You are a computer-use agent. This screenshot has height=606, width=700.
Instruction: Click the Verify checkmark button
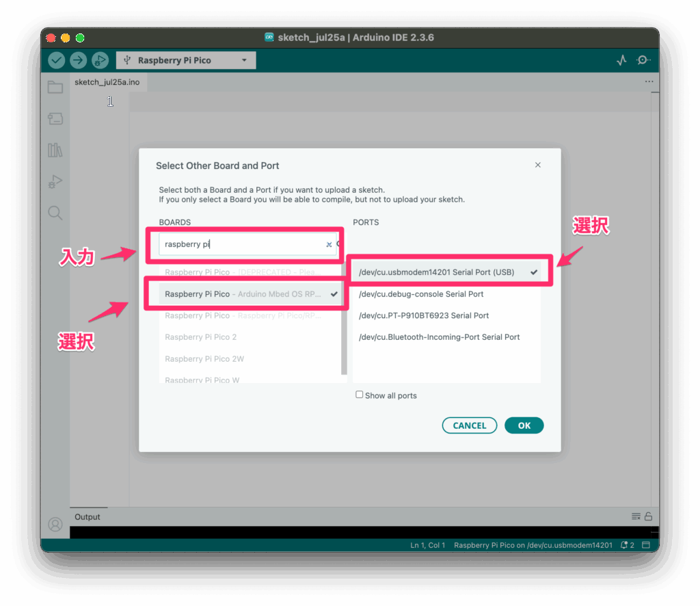[x=57, y=60]
